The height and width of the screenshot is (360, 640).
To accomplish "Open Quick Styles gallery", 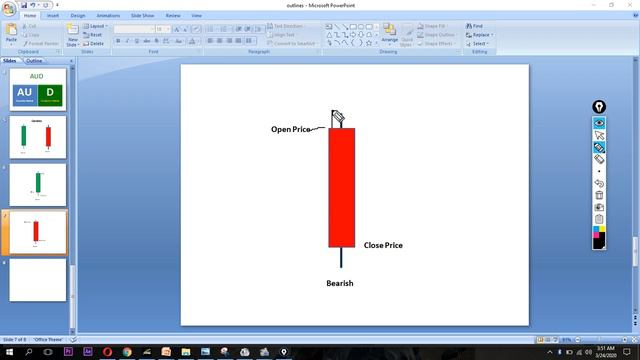I will tap(407, 36).
